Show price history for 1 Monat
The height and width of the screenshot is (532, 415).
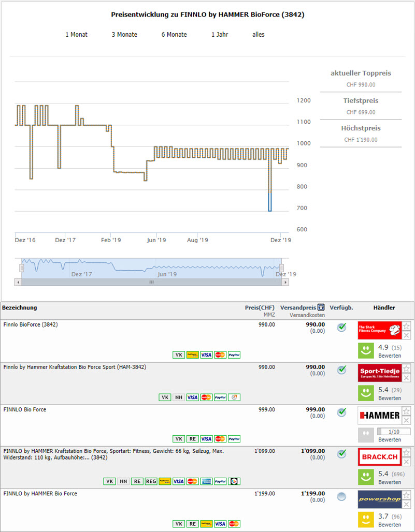pyautogui.click(x=76, y=35)
